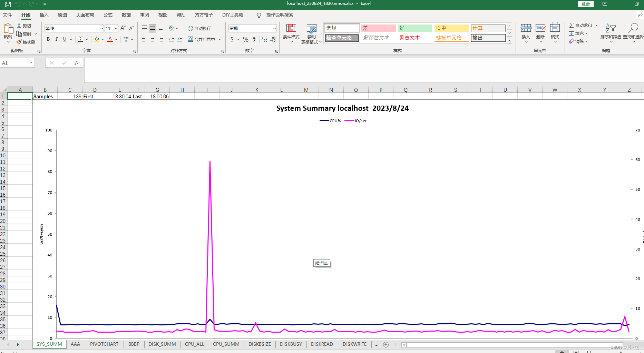
Task: Align text left
Action: tap(144, 39)
